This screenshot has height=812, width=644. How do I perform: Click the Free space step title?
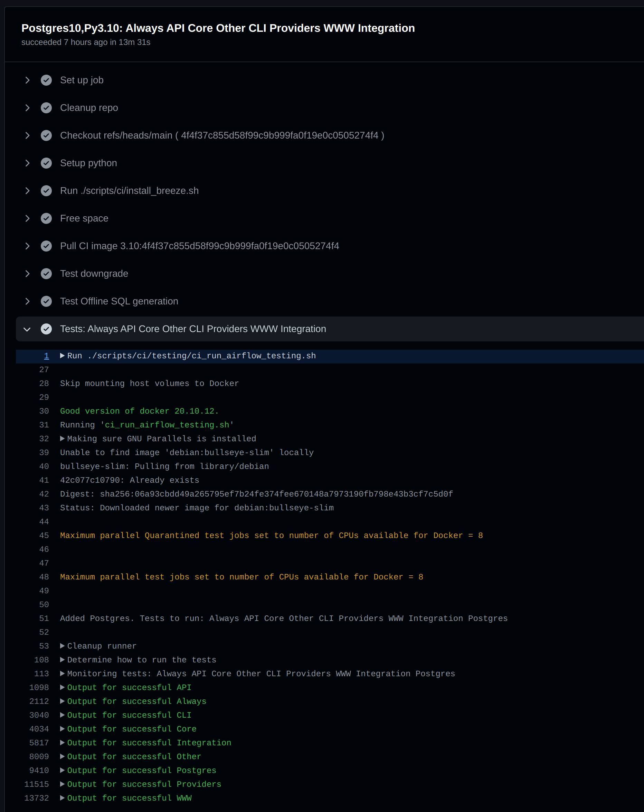click(84, 218)
